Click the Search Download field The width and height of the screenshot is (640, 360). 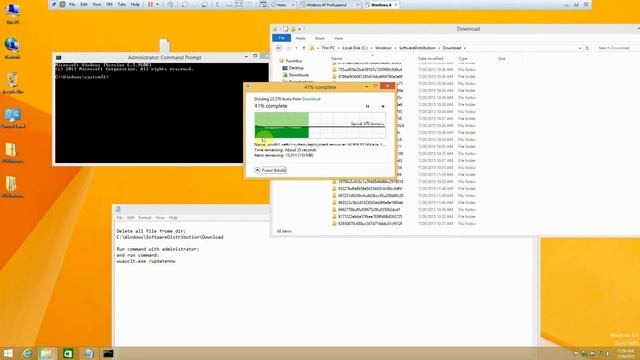[x=617, y=48]
